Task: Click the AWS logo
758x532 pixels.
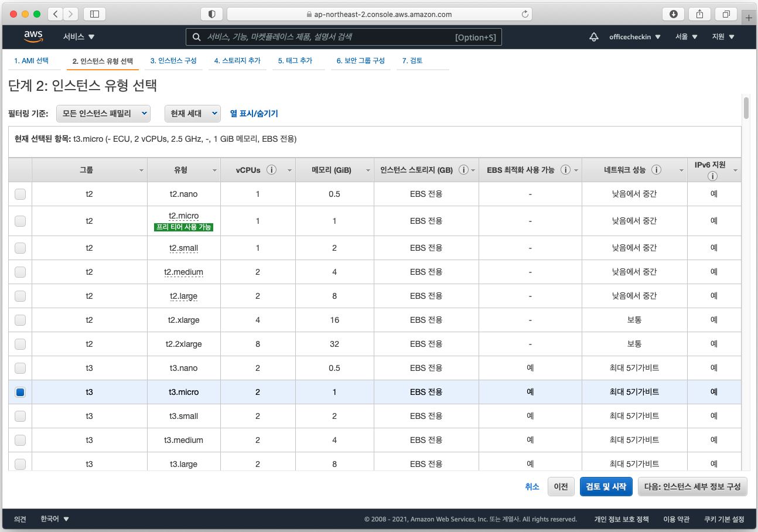Action: (33, 36)
